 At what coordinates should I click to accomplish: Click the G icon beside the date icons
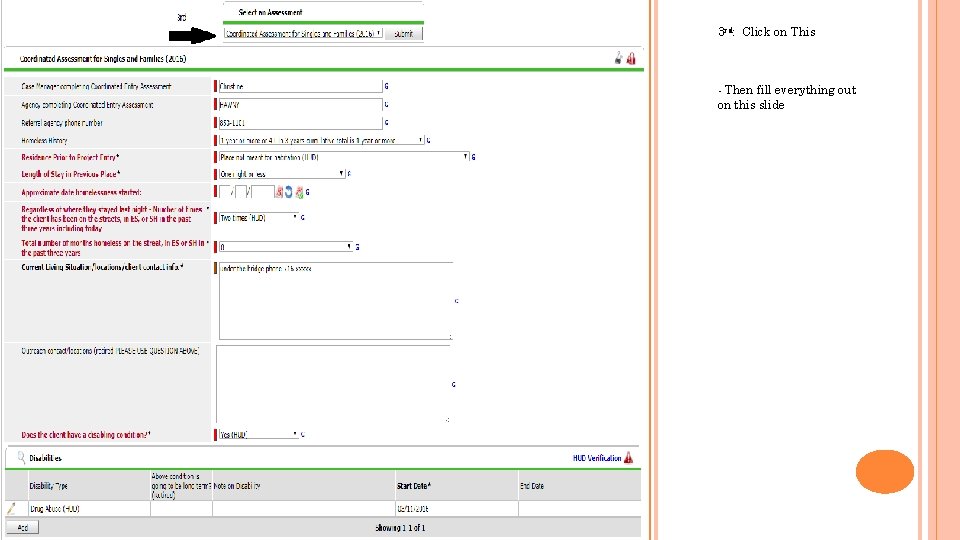[x=307, y=192]
